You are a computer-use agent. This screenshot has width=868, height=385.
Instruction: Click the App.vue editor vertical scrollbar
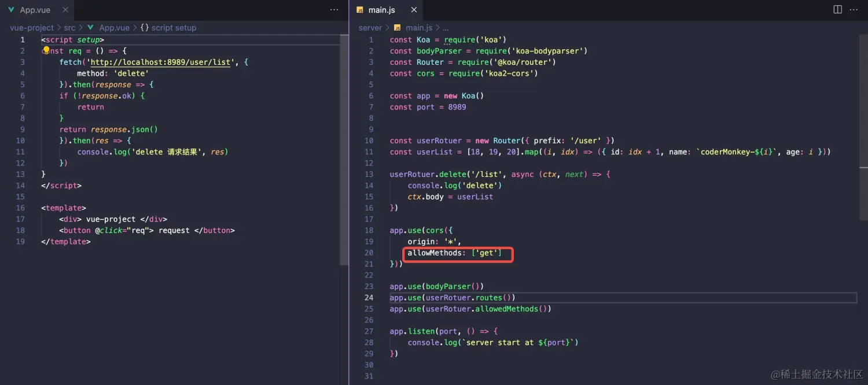point(344,150)
